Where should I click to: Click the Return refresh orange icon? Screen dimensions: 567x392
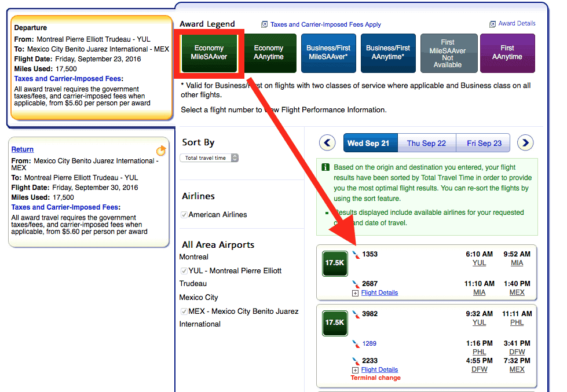[x=161, y=151]
